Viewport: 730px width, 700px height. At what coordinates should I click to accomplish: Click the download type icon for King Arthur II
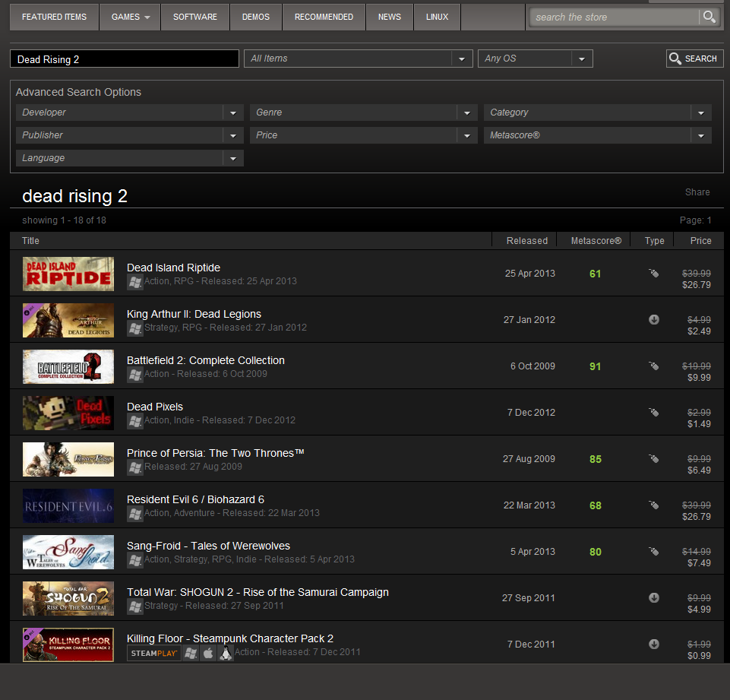653,320
